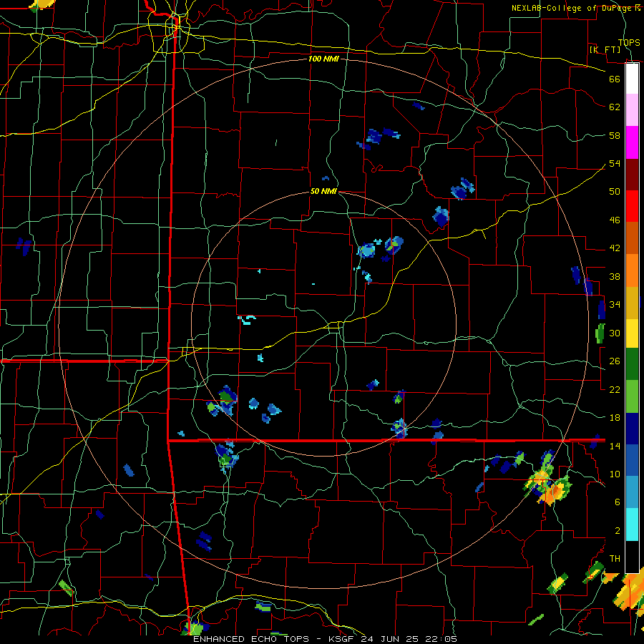Select the 10 legend scale value

(x=615, y=474)
